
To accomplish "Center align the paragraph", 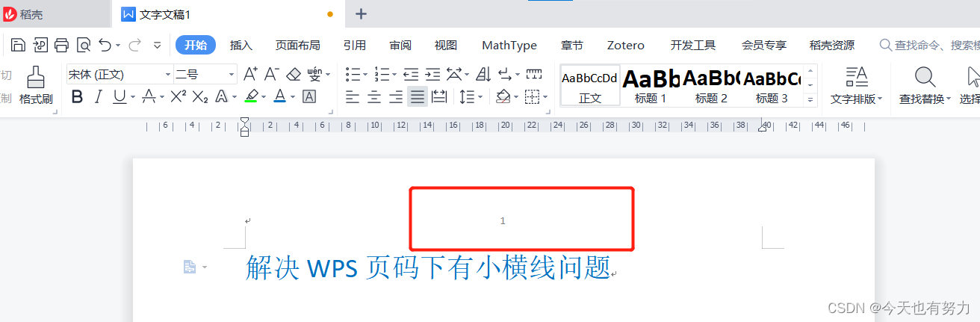I will pos(374,96).
